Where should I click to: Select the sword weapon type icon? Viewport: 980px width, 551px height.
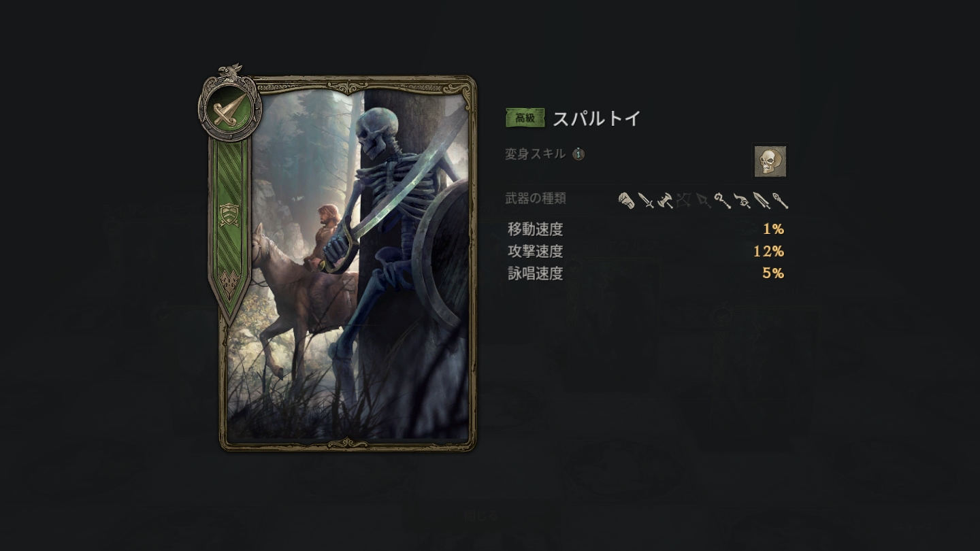pyautogui.click(x=646, y=201)
